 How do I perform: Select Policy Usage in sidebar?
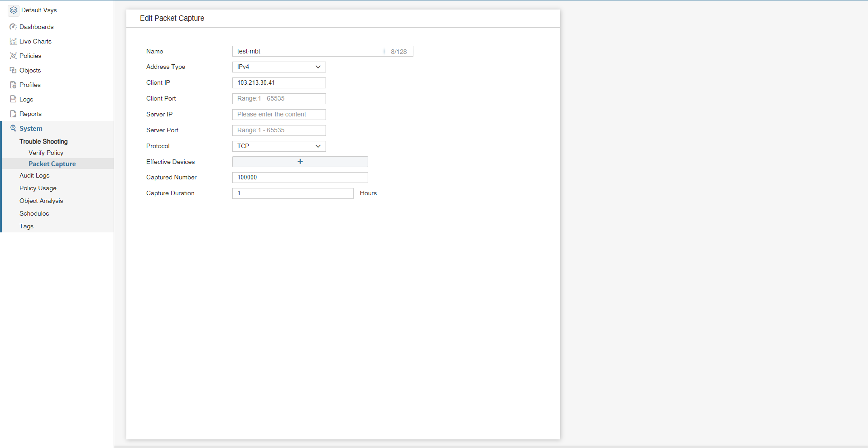pyautogui.click(x=38, y=188)
